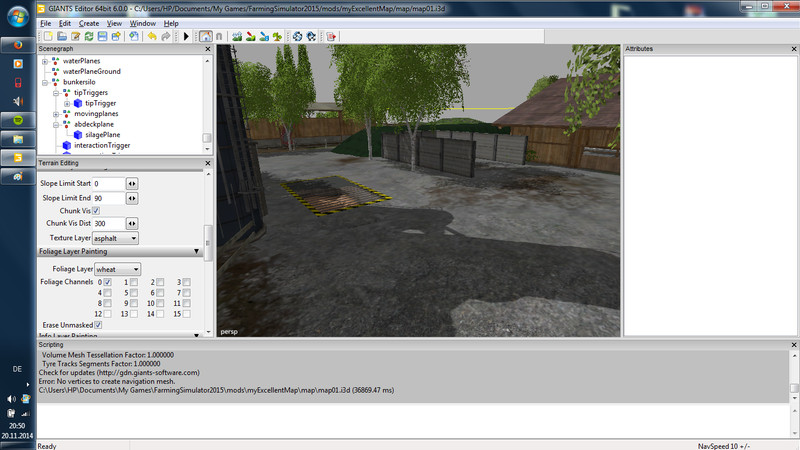Open the green Spotify taskbar icon

18,120
